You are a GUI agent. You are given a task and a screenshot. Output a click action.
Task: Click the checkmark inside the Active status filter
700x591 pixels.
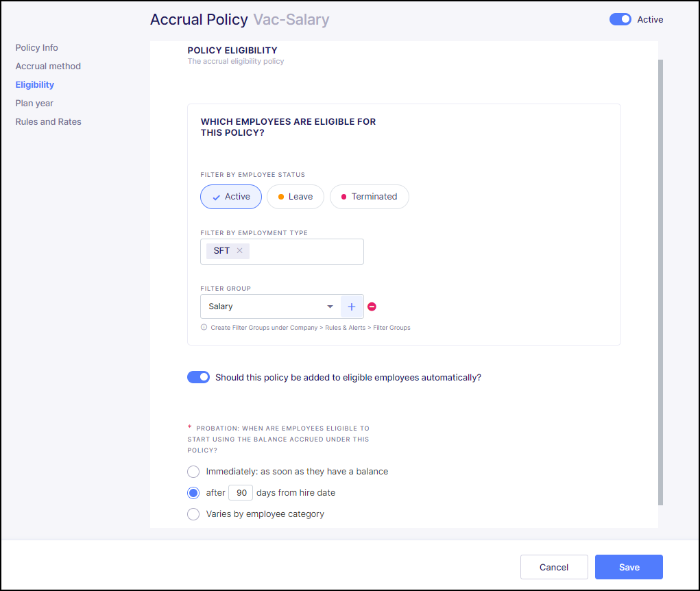pyautogui.click(x=217, y=197)
